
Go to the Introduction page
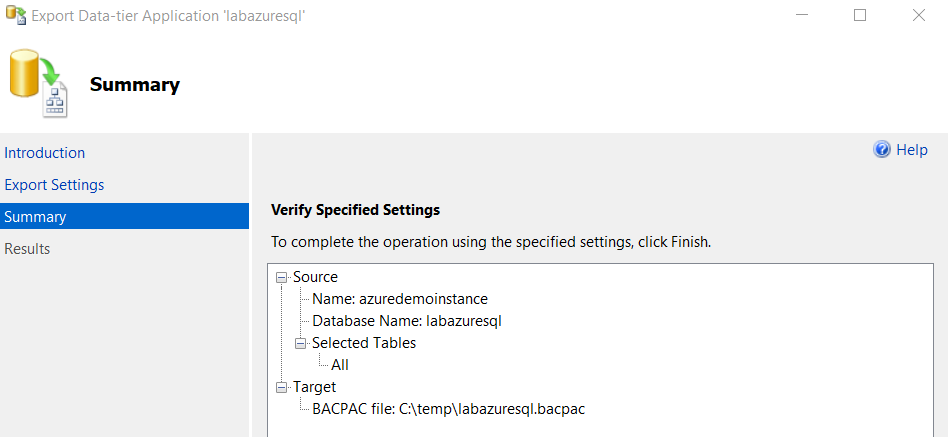(x=45, y=153)
